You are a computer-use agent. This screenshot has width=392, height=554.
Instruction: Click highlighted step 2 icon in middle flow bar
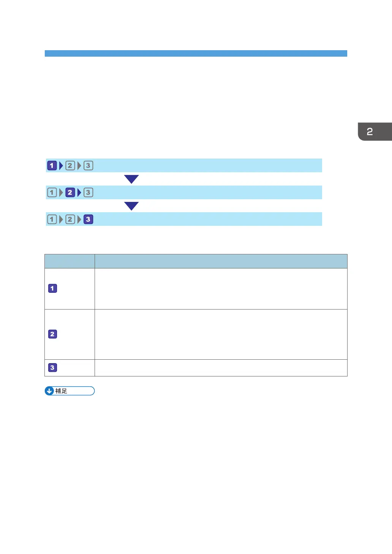pyautogui.click(x=70, y=192)
